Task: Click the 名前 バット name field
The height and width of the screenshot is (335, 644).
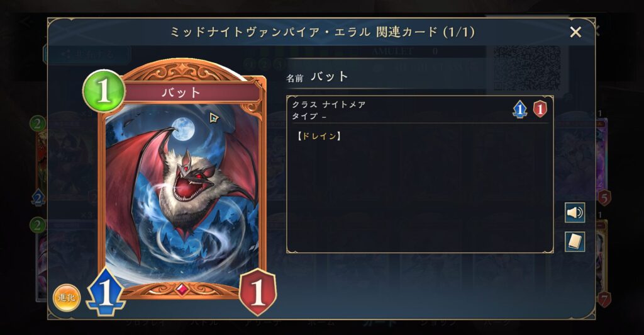Action: pos(317,77)
